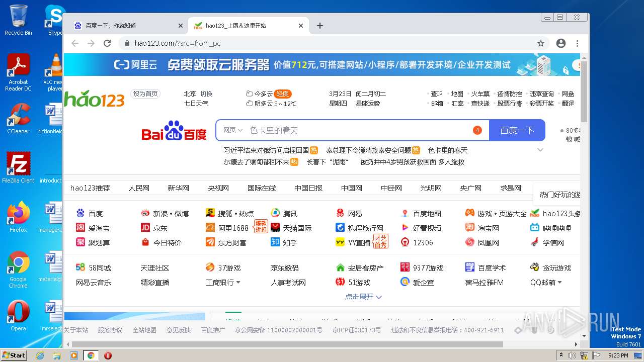Click the Chrome forward arrow

click(91, 43)
